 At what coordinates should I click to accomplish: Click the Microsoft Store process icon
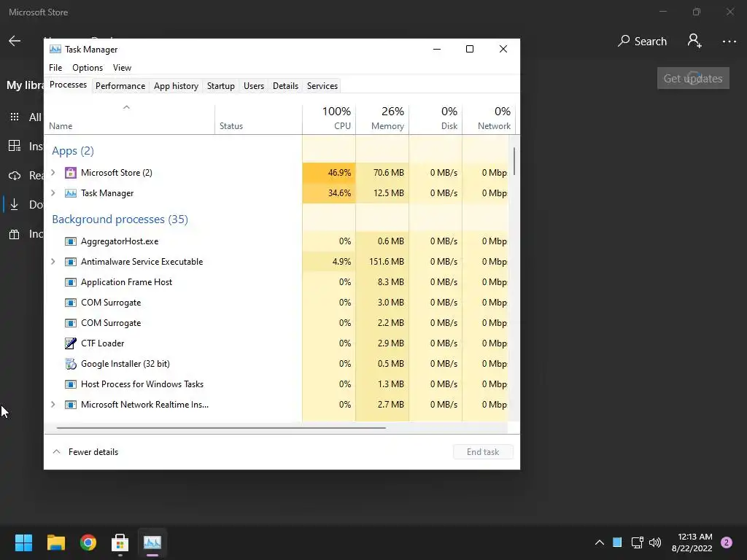point(71,173)
